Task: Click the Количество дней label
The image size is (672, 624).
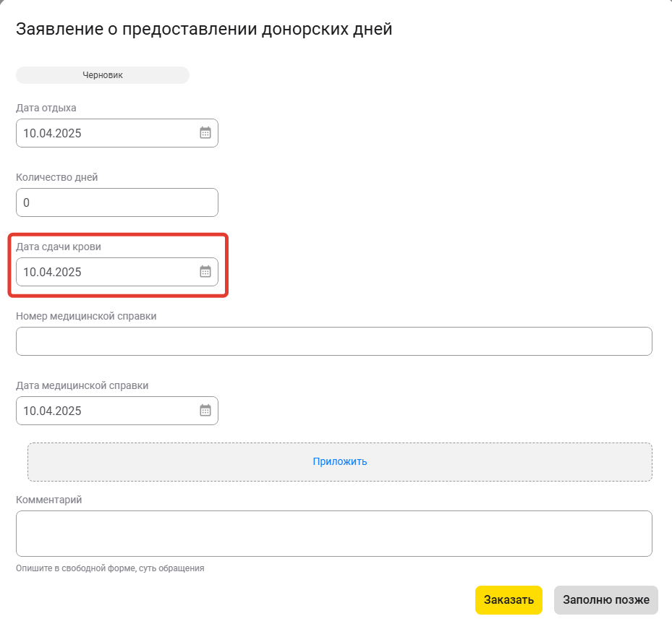Action: [57, 177]
